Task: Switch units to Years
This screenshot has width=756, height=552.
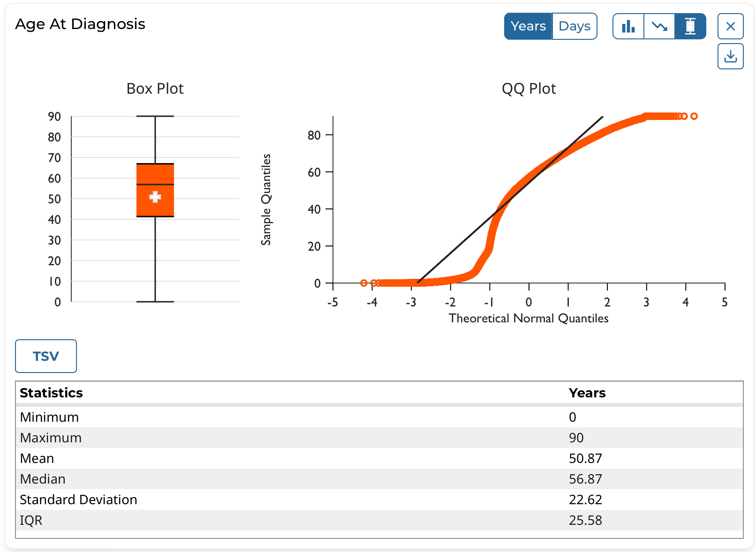Action: click(528, 26)
